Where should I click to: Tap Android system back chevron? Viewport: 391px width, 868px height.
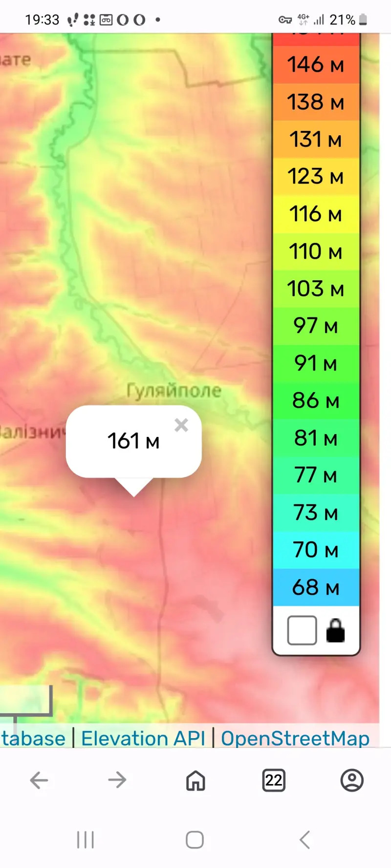(x=304, y=840)
